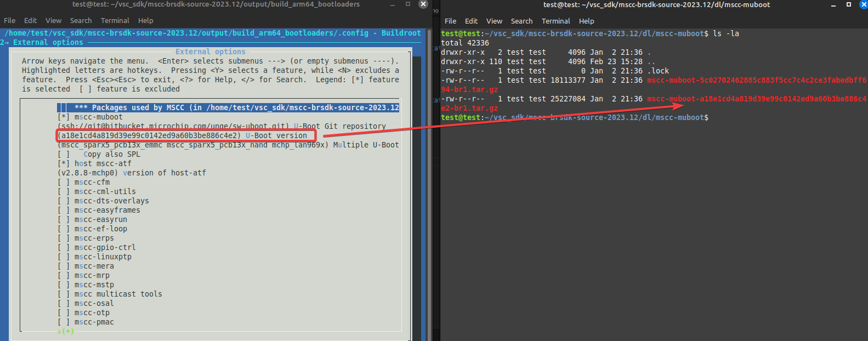Open View menu in right mscc-muboot terminal

[x=494, y=21]
